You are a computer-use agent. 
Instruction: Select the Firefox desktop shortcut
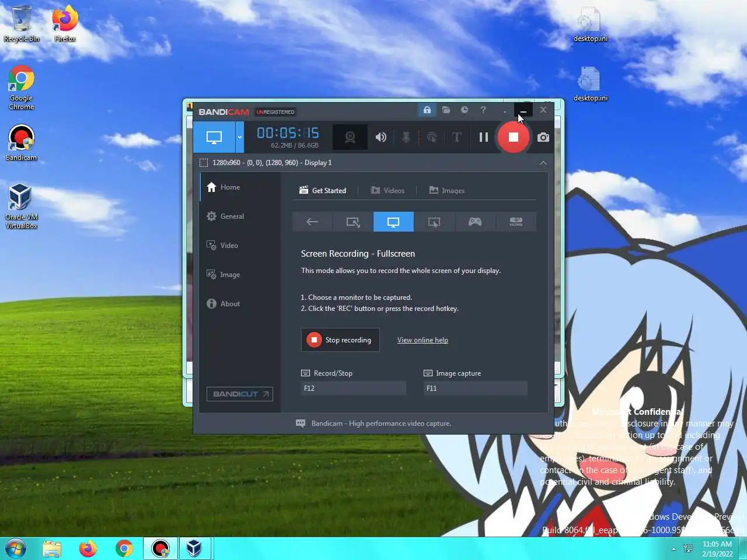pyautogui.click(x=65, y=23)
